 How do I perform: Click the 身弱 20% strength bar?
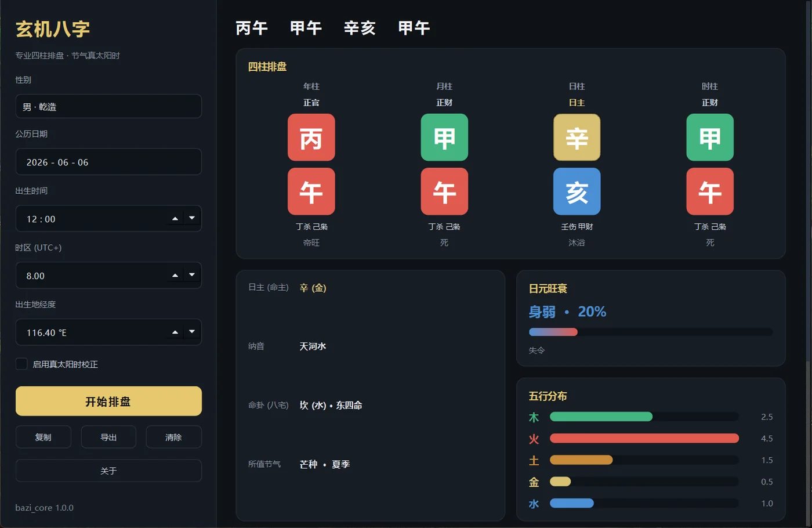[651, 332]
